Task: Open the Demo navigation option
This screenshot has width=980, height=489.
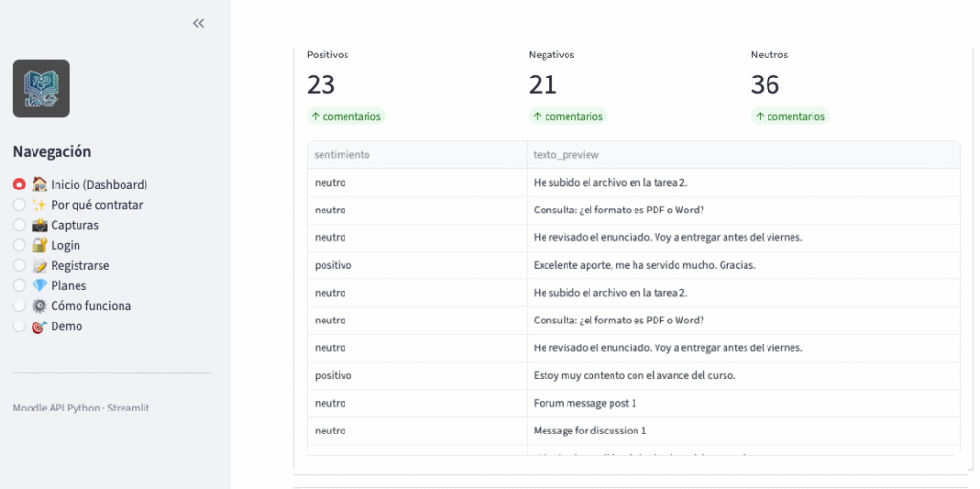Action: (x=66, y=326)
